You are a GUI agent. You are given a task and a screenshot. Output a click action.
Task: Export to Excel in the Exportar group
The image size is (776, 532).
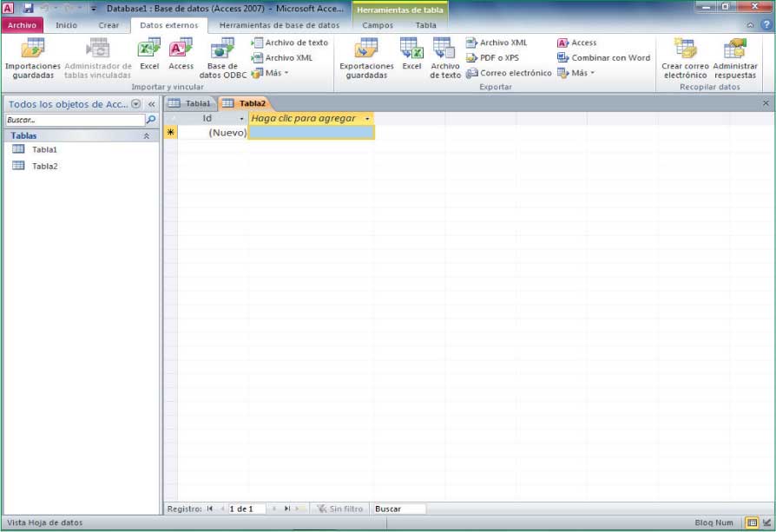click(x=411, y=55)
